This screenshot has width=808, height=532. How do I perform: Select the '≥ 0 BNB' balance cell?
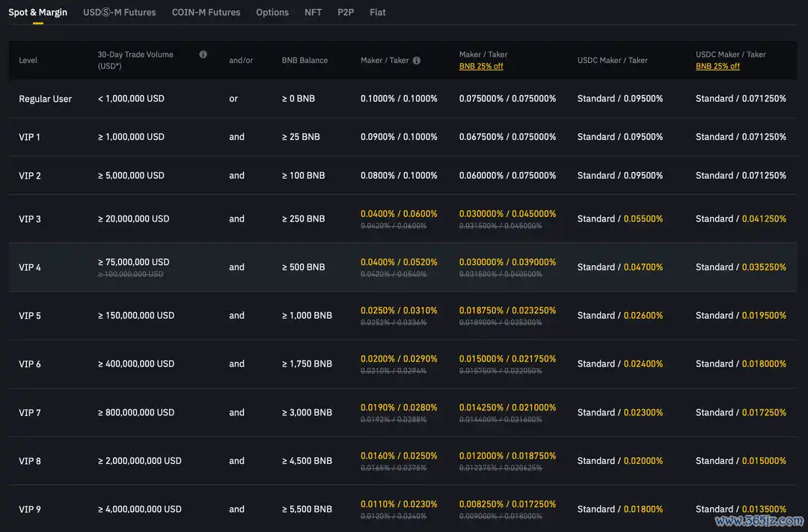[298, 99]
